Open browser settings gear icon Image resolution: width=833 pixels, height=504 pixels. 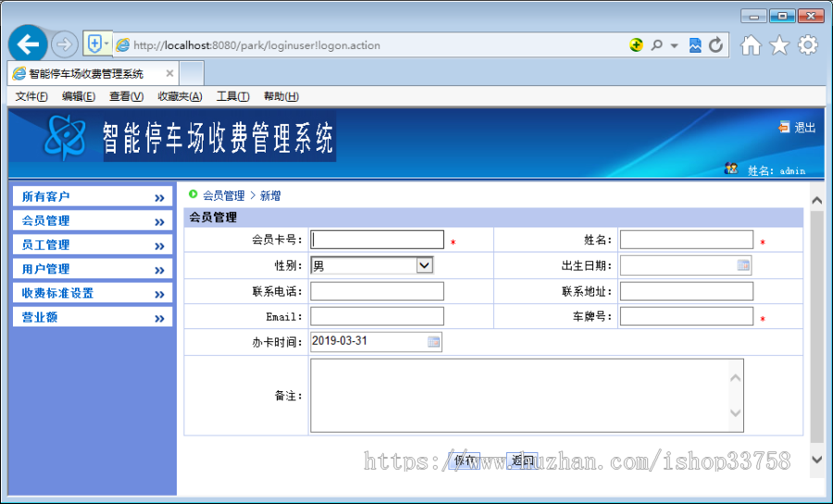click(x=807, y=45)
